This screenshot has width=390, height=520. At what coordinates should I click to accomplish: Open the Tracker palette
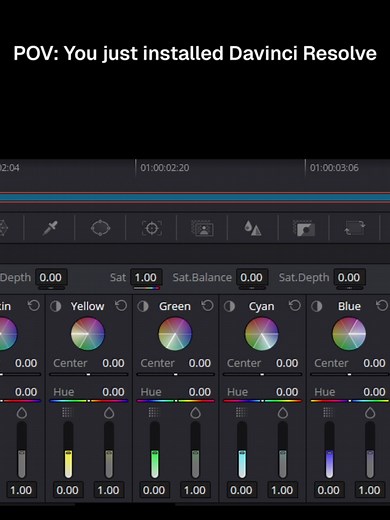[152, 228]
